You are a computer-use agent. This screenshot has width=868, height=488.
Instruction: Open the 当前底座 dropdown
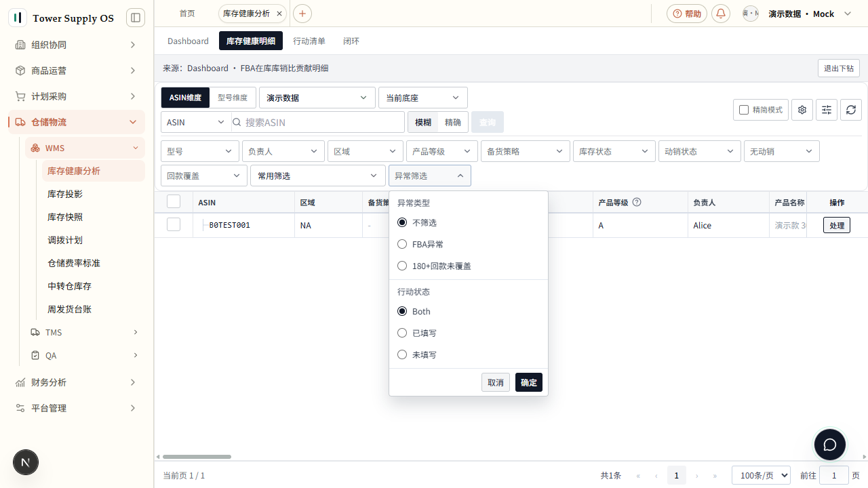pos(423,98)
